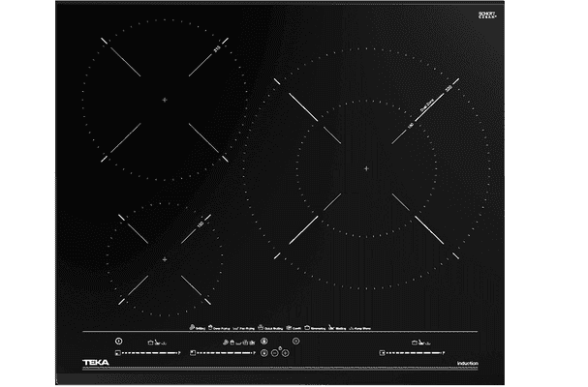This screenshot has width=588, height=387.
Task: Tap the stop-and-go pause circle icon
Action: (x=295, y=341)
